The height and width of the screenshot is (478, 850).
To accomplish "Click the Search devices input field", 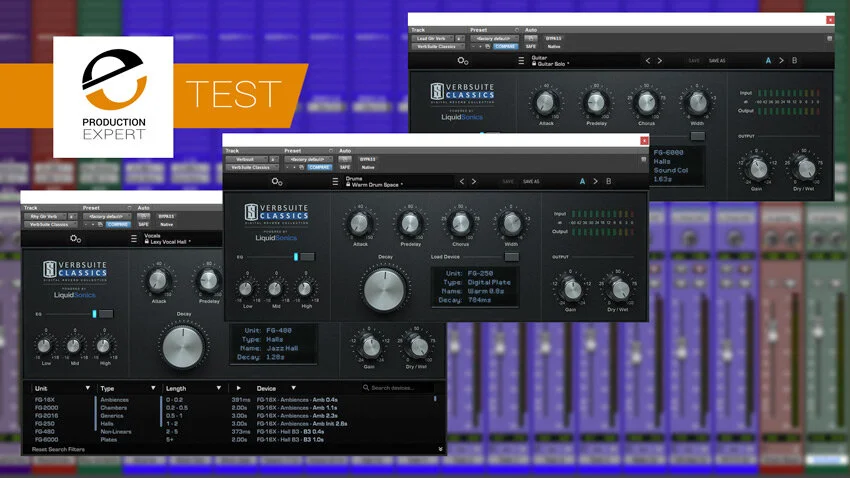I will (398, 387).
